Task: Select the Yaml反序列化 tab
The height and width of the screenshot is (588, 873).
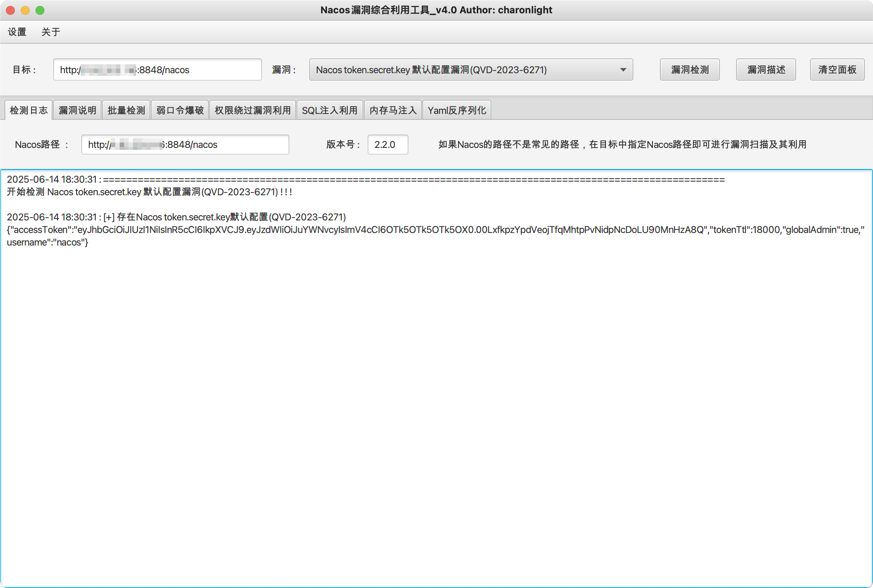Action: click(456, 110)
